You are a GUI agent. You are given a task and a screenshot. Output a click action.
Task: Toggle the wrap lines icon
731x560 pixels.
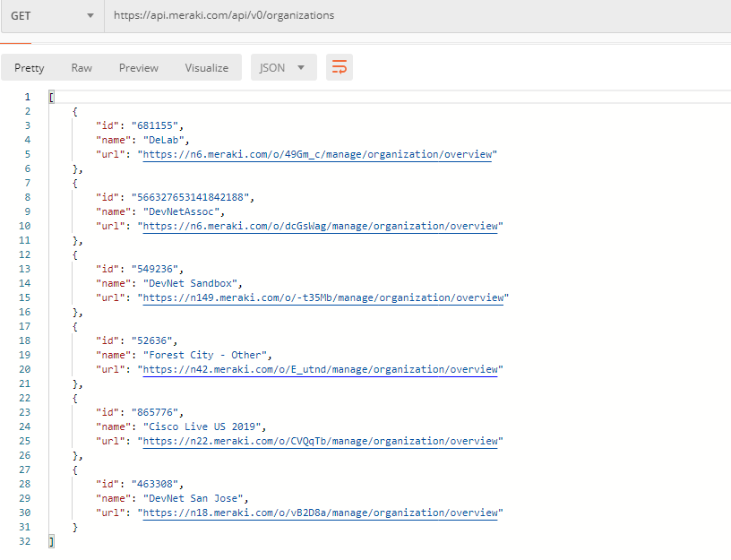pyautogui.click(x=339, y=67)
